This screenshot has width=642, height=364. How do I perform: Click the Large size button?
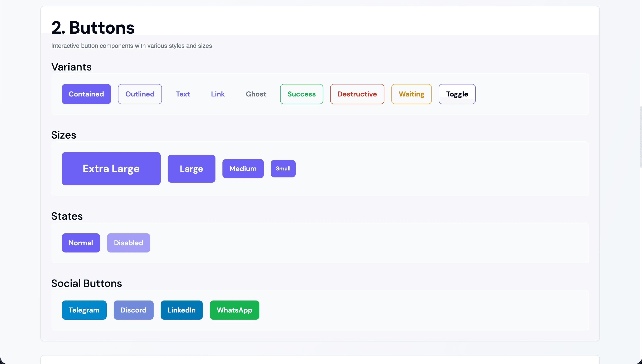(191, 168)
